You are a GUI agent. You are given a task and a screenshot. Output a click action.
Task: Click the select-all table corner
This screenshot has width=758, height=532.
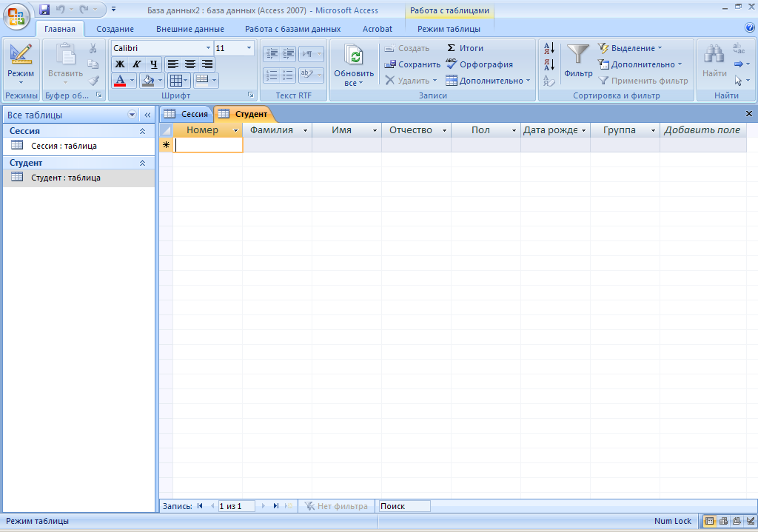point(167,130)
